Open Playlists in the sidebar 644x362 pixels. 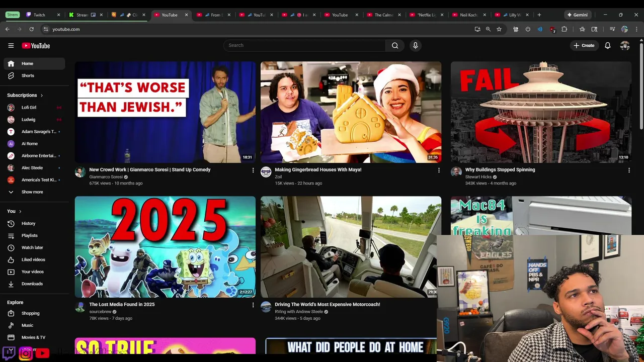[34, 235]
